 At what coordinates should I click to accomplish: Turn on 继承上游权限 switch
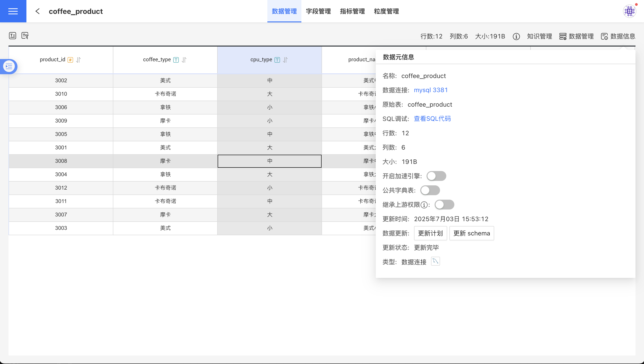[x=444, y=205]
